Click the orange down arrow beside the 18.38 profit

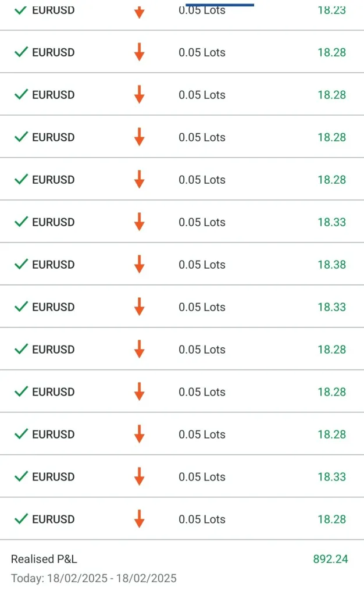click(139, 264)
